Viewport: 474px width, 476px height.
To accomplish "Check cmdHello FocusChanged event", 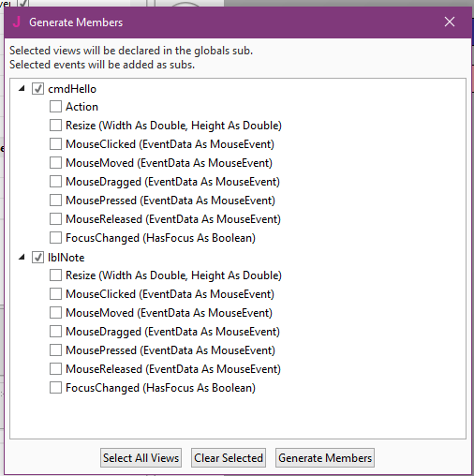I will coord(55,238).
